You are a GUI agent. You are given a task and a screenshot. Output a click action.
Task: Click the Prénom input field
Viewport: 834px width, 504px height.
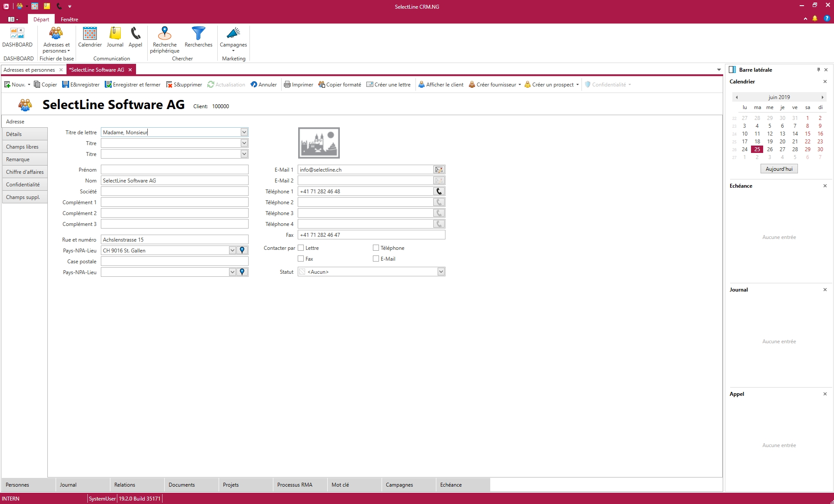[x=175, y=170]
